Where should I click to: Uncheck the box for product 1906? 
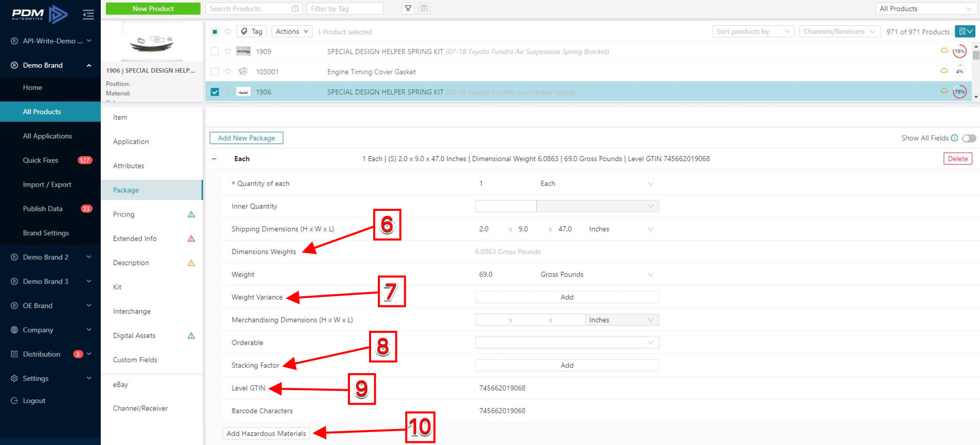(215, 92)
